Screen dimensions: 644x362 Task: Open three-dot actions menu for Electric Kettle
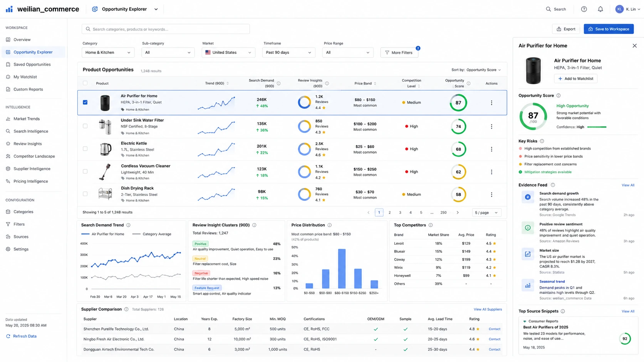(491, 149)
